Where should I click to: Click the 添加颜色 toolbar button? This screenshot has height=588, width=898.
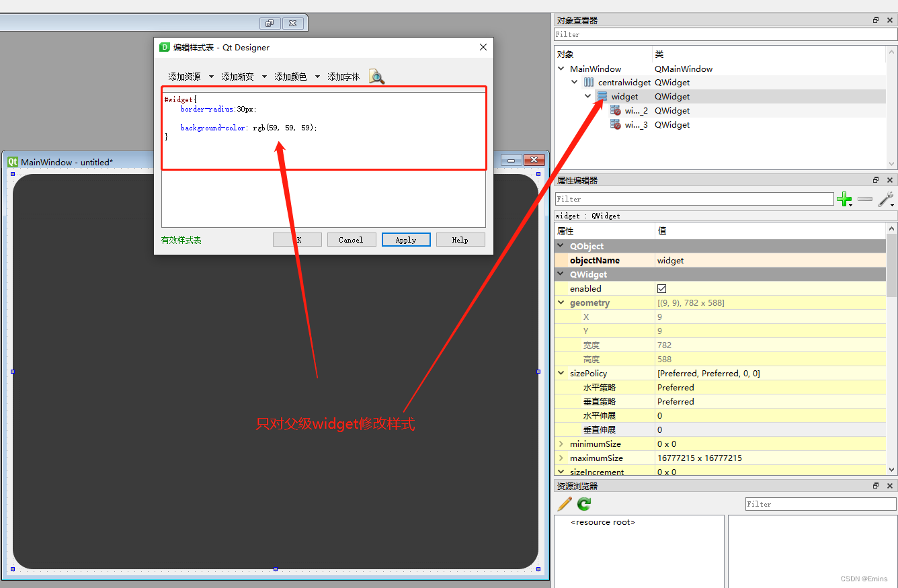(290, 77)
